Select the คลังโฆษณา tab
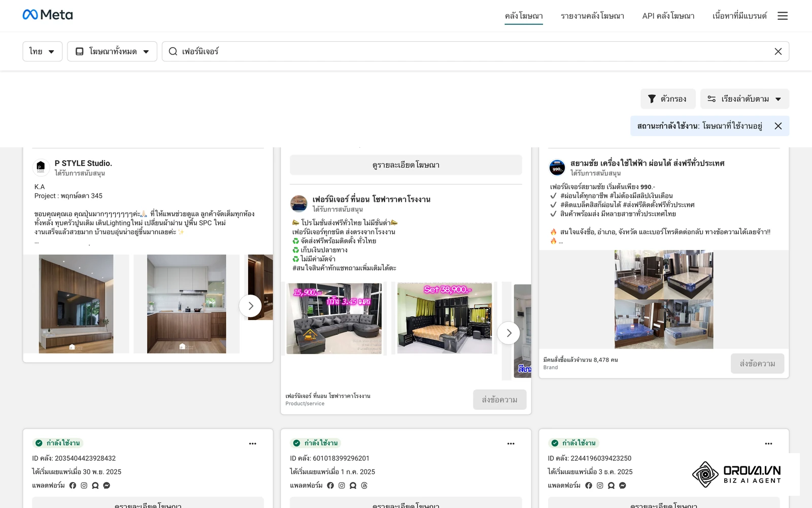This screenshot has height=508, width=812. (524, 16)
